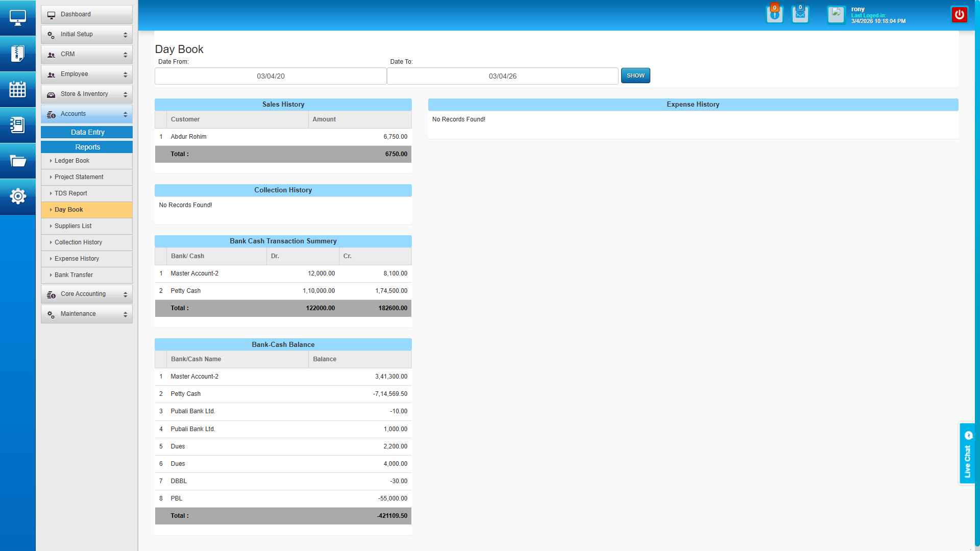Screen dimensions: 980x551
Task: Click the monitor icon in left rail
Action: coord(17,18)
